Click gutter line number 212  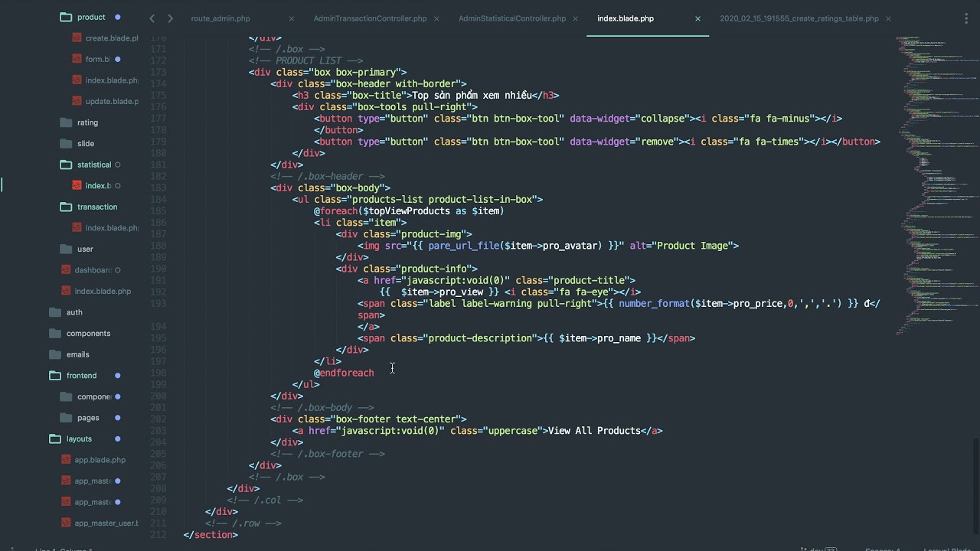point(158,535)
